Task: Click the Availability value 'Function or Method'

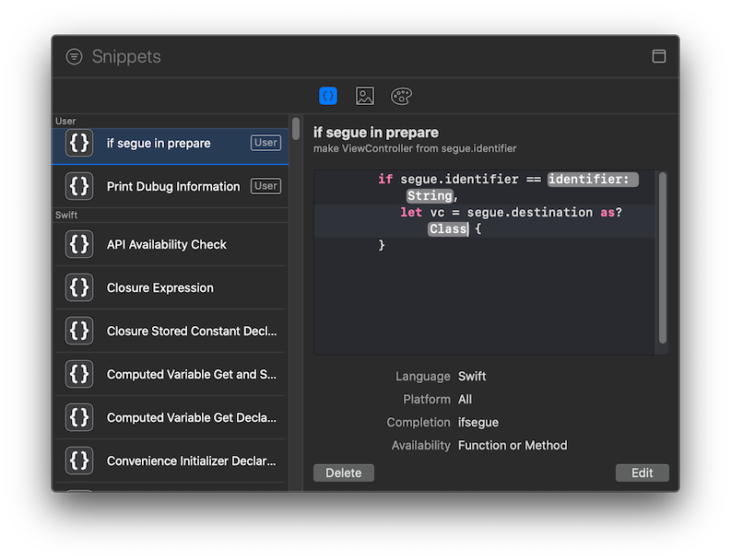Action: (x=513, y=446)
